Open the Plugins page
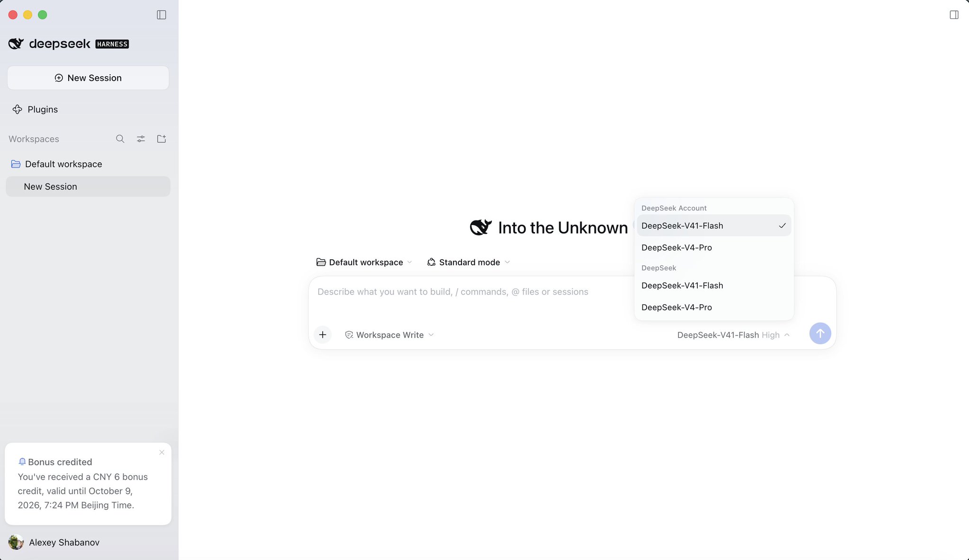This screenshot has height=560, width=969. (x=35, y=109)
